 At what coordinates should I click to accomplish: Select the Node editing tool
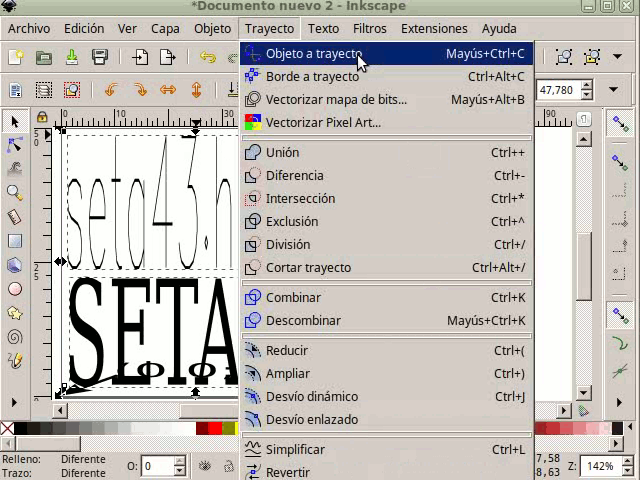(x=15, y=145)
